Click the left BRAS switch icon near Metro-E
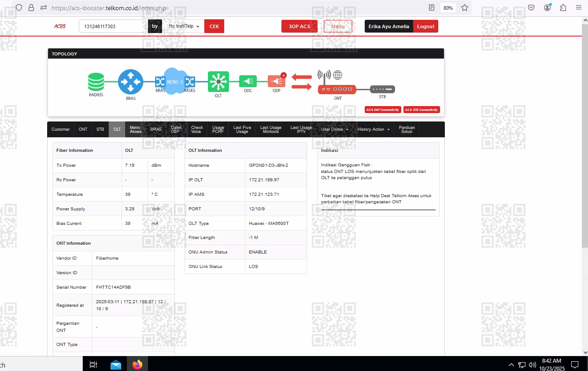 (x=160, y=82)
